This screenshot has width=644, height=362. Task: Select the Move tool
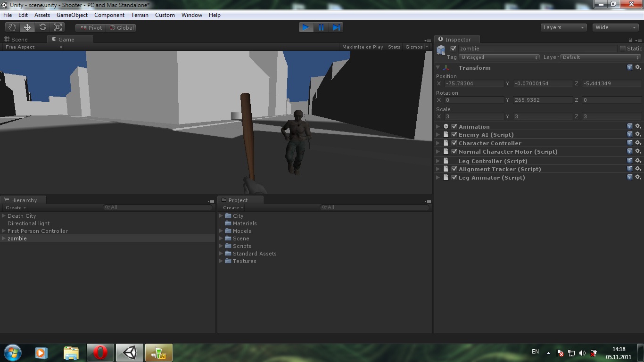coord(27,27)
